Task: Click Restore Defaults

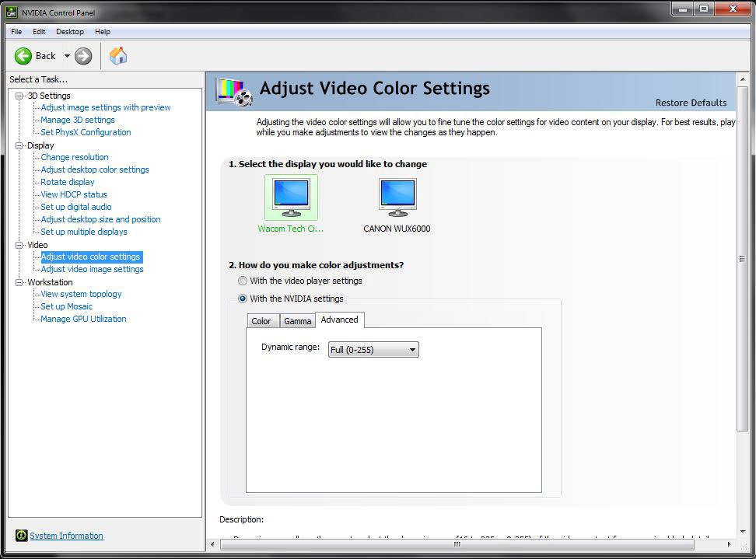Action: (x=691, y=103)
